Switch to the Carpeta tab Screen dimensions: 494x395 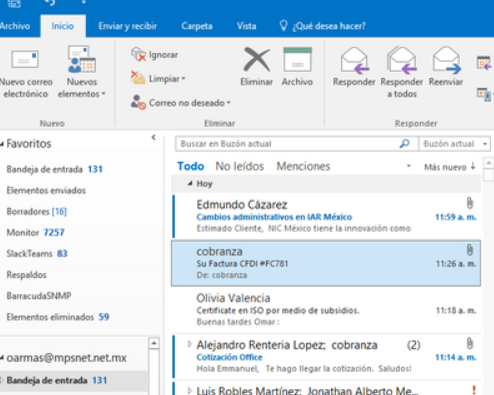point(197,26)
